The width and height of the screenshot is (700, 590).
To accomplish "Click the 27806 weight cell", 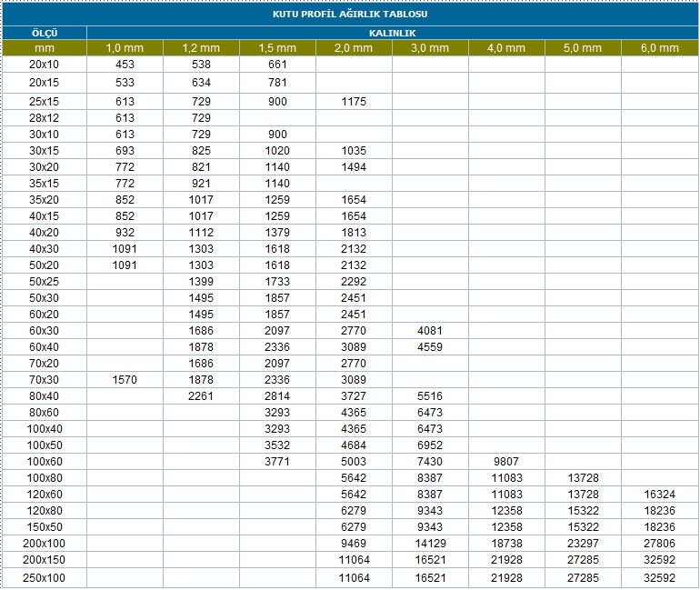I will (659, 544).
